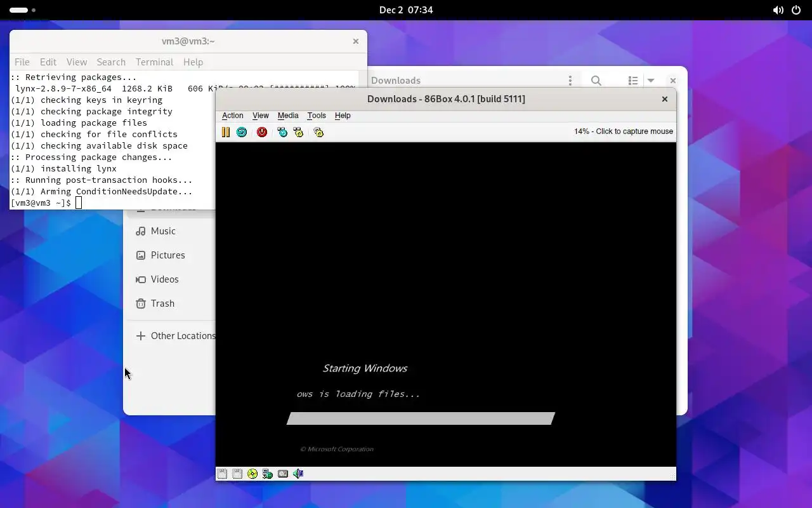Open the 86Box Action menu
This screenshot has height=508, width=812.
232,116
